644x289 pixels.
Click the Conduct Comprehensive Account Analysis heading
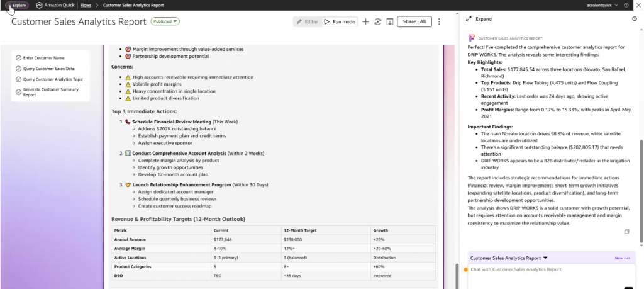point(179,154)
